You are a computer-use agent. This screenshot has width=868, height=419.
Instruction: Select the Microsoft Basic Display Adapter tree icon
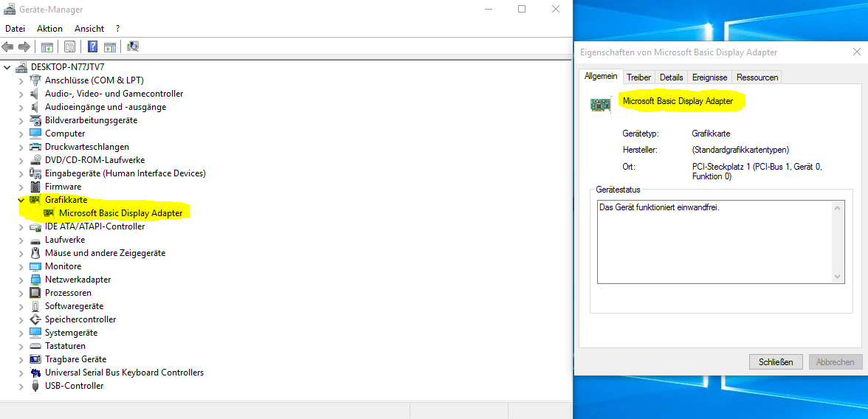[x=49, y=213]
